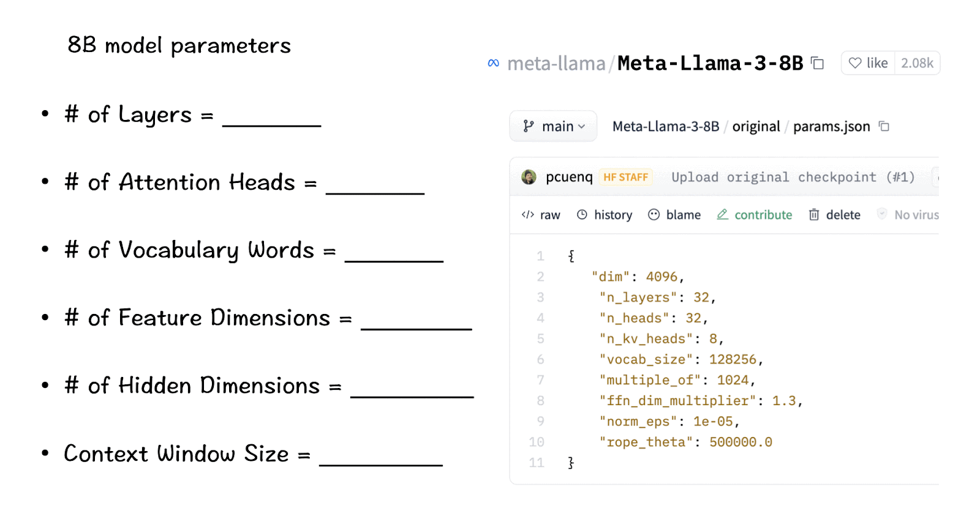Open the 'Upload original checkpoint' commit
This screenshot has width=980, height=511.
click(793, 177)
